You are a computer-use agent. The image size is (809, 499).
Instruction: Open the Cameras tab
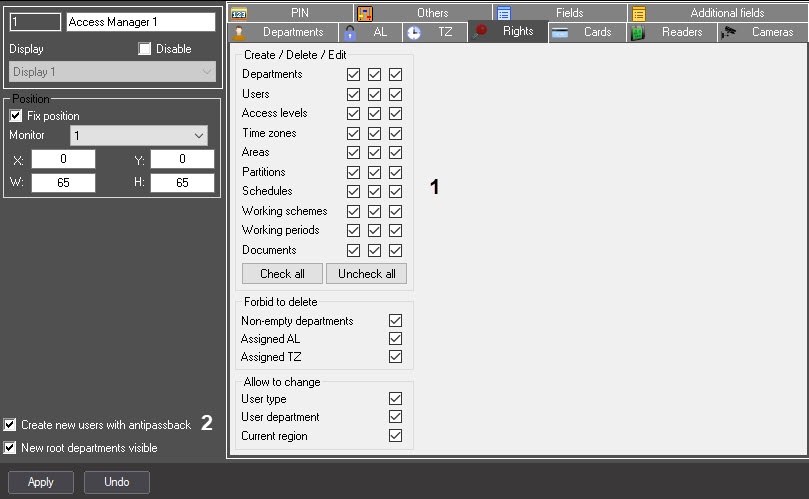[764, 32]
